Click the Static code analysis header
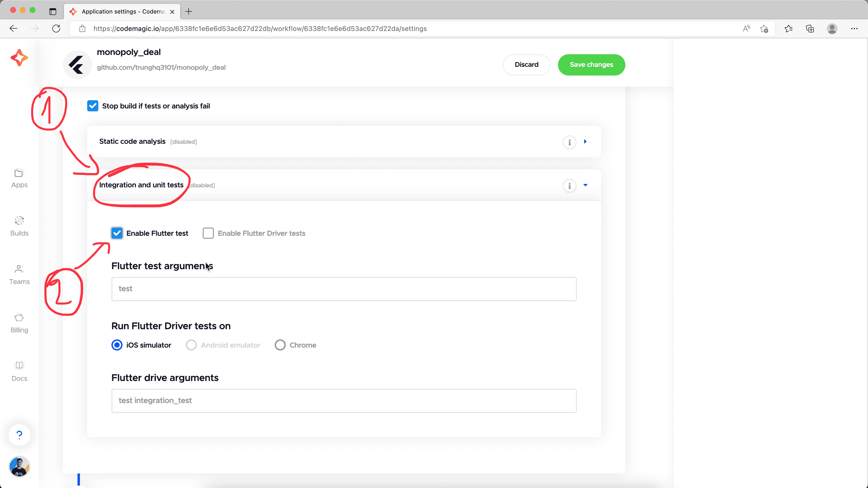The image size is (868, 488). click(344, 142)
